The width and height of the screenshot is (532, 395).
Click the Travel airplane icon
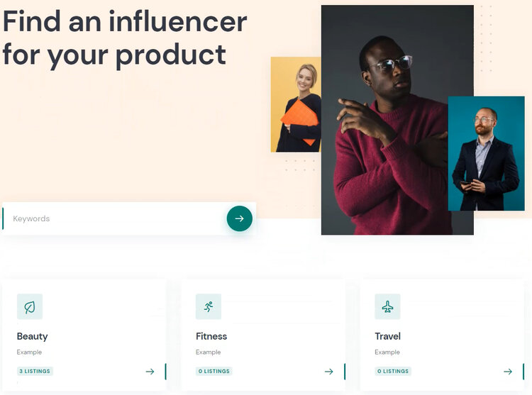387,307
